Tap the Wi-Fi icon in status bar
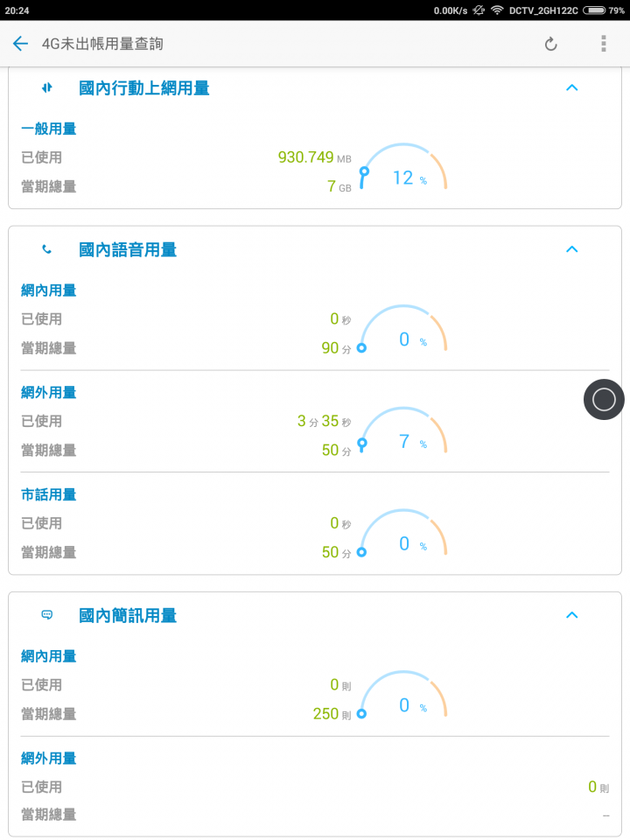This screenshot has width=630, height=840. pos(497,10)
